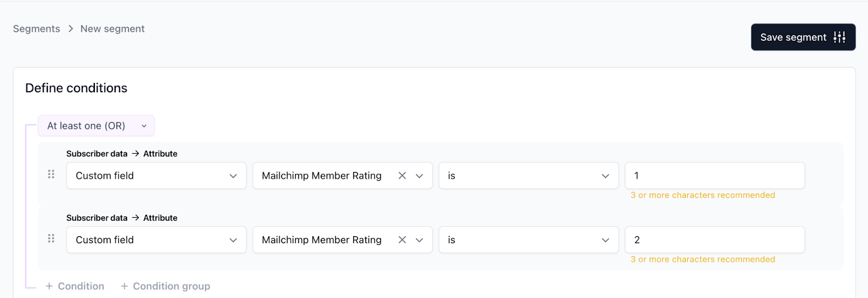
Task: Expand the first Custom field dropdown
Action: pyautogui.click(x=156, y=176)
